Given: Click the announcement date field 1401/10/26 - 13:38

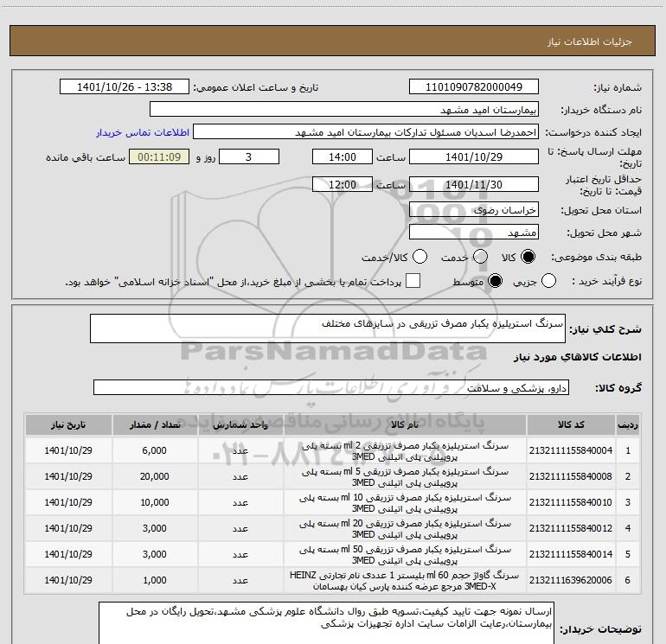Looking at the screenshot, I should (x=125, y=87).
